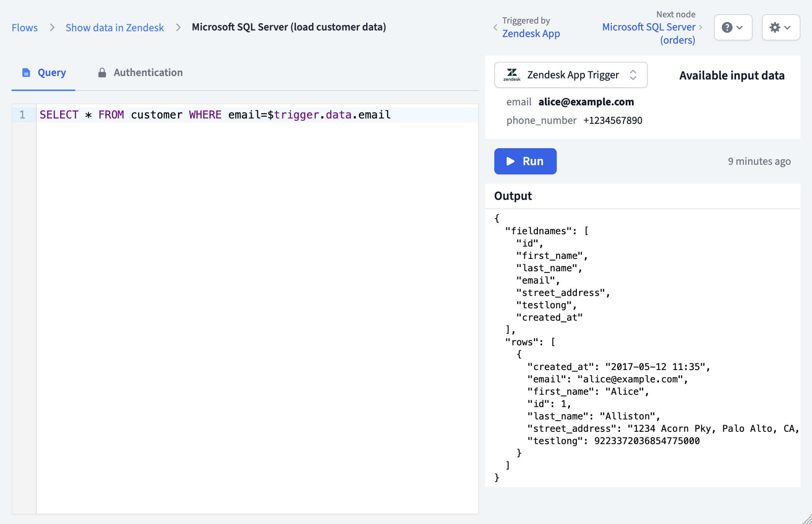Go to next node Microsoft SQL Server (orders)
812x524 pixels.
649,33
